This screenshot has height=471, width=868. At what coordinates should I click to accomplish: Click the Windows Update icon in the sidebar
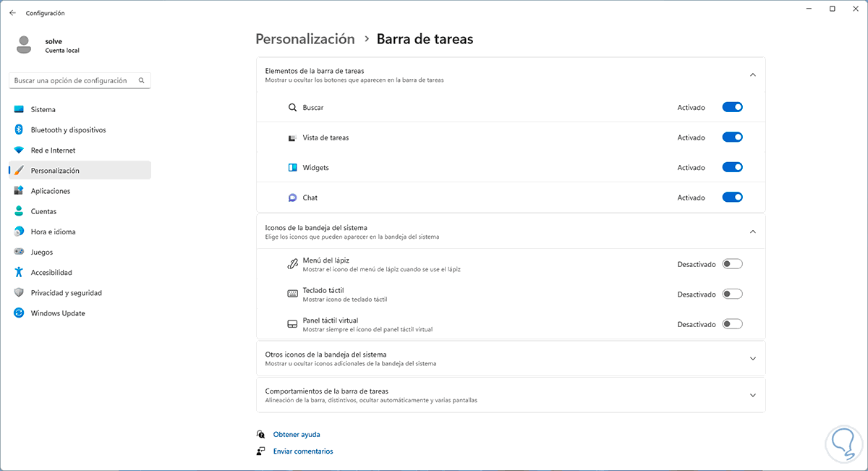(18, 313)
